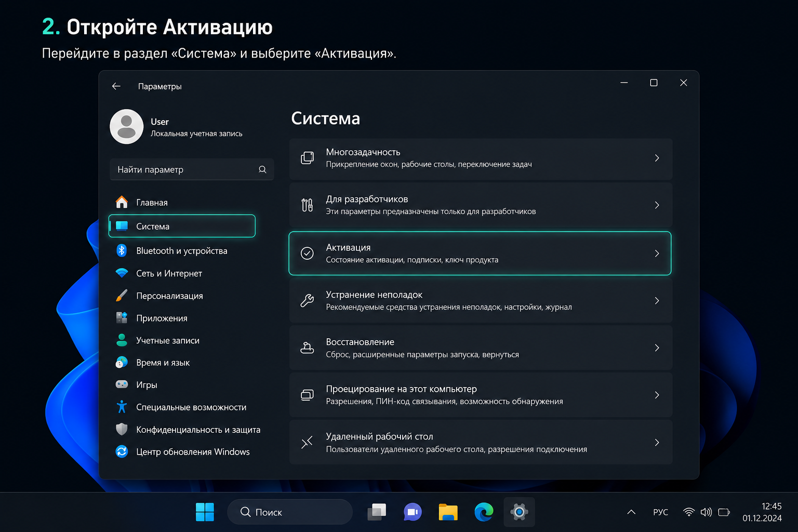Click the Settings gear in taskbar
This screenshot has height=532, width=798.
519,512
